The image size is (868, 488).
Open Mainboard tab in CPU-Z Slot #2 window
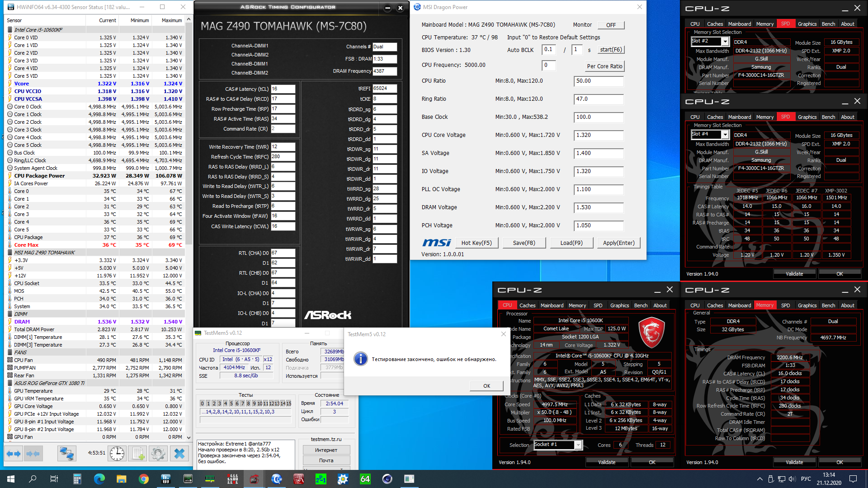740,24
